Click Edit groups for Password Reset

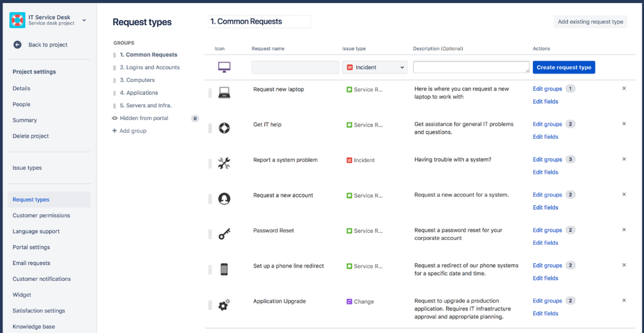point(547,230)
